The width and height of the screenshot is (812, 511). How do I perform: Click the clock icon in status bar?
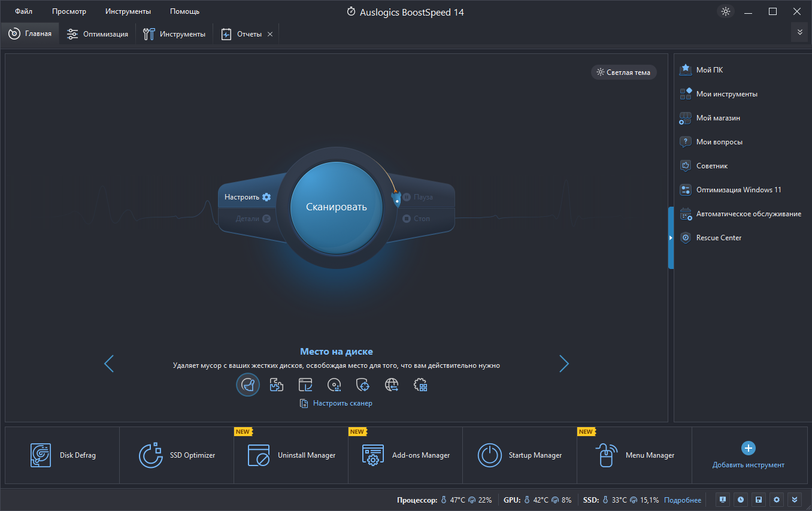click(x=741, y=500)
